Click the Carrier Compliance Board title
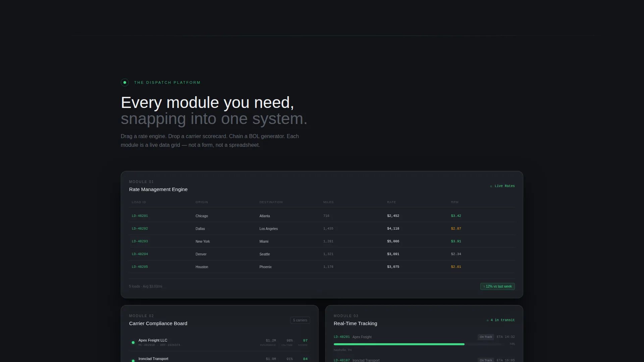 coord(158,323)
